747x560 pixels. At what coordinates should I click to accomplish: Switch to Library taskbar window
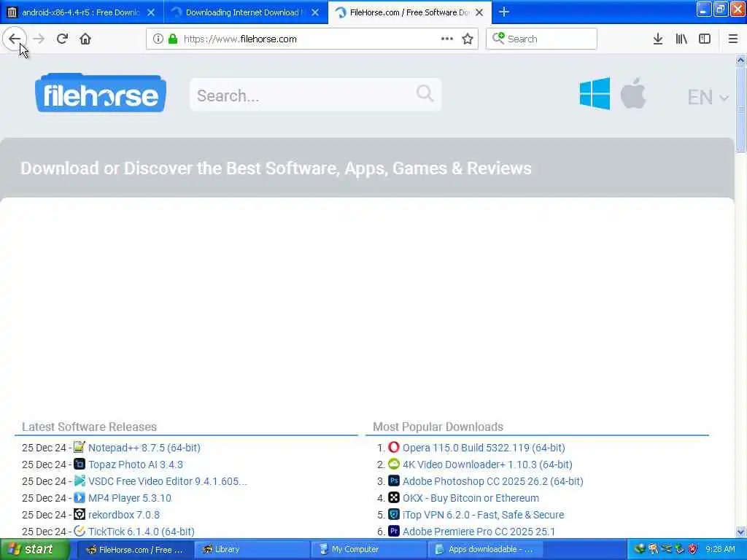[x=252, y=550]
